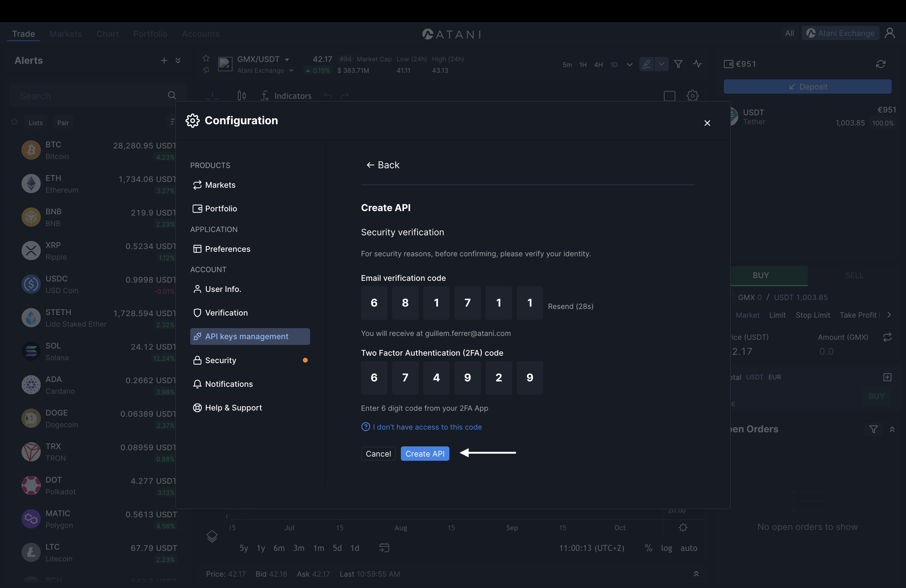Select Atani Exchange account filter
Viewport: 906px width, 588px height.
point(840,33)
